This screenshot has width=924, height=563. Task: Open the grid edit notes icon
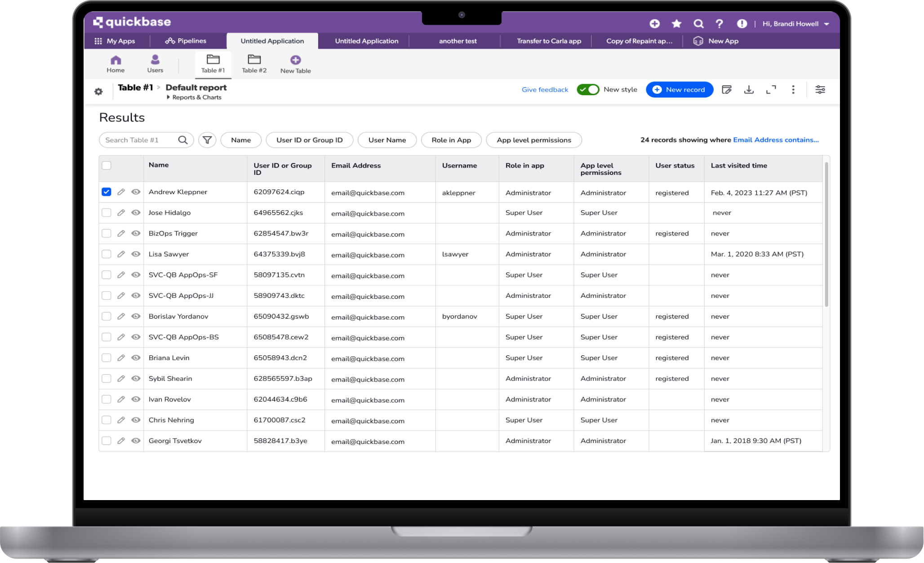(727, 90)
